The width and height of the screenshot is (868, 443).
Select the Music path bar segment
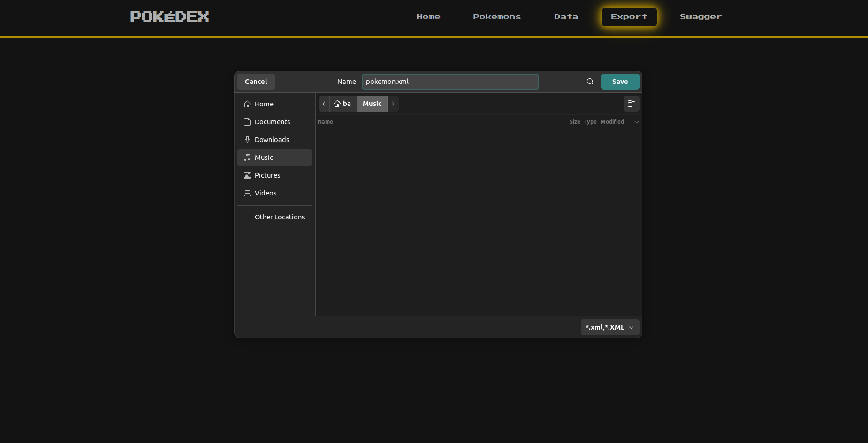click(x=372, y=104)
